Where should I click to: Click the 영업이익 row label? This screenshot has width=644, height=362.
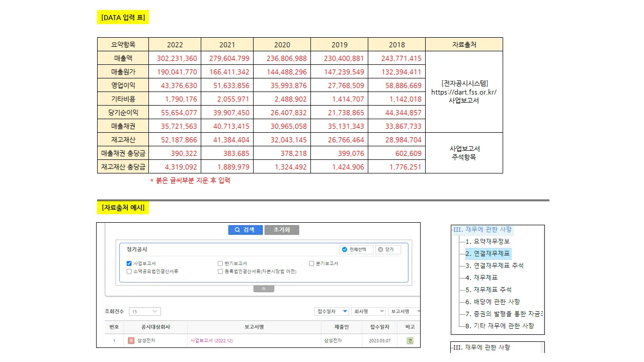pos(123,85)
